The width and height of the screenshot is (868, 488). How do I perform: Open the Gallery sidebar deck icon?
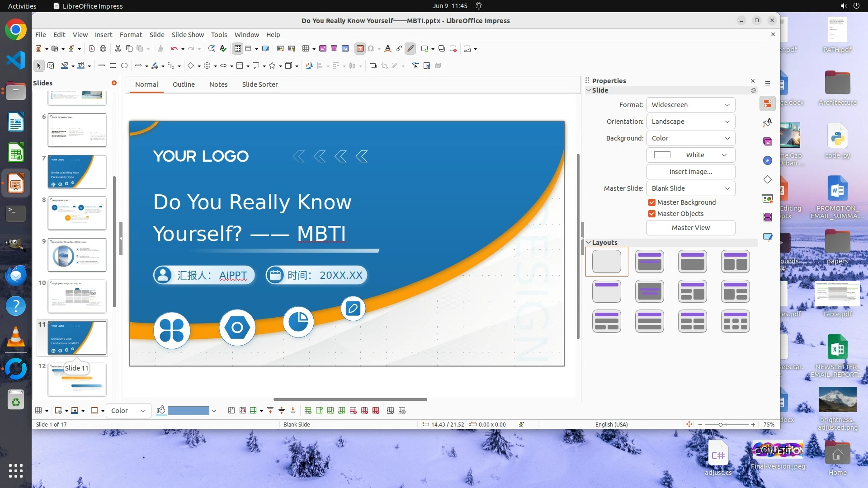coord(768,142)
